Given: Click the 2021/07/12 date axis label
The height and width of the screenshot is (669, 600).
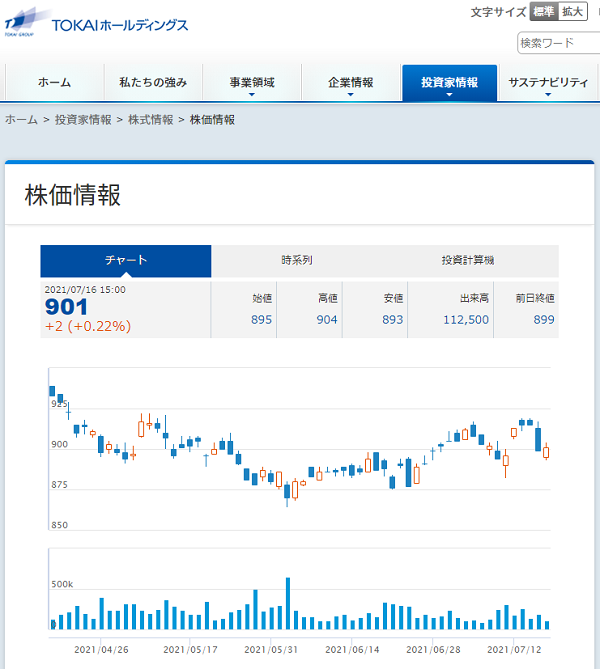Looking at the screenshot, I should click(x=514, y=650).
